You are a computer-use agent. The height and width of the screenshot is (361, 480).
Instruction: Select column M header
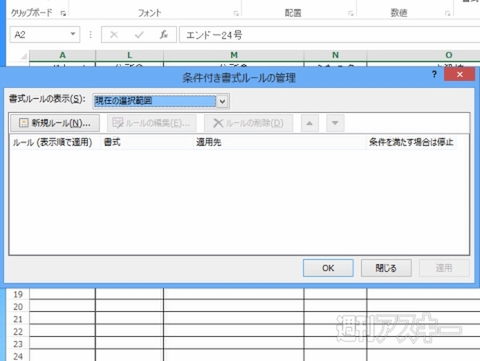pos(234,55)
